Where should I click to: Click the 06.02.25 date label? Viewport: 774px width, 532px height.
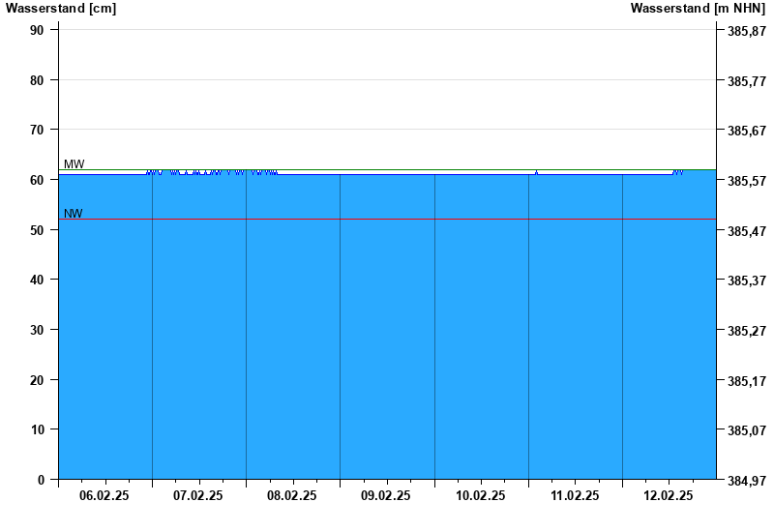(x=104, y=496)
